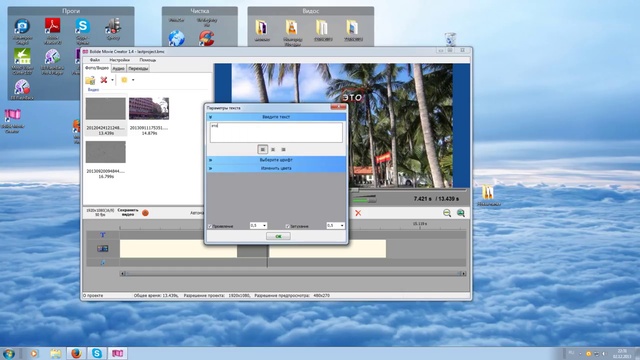Open the arrow beside the yellow star icon
640x360 pixels.
click(133, 80)
